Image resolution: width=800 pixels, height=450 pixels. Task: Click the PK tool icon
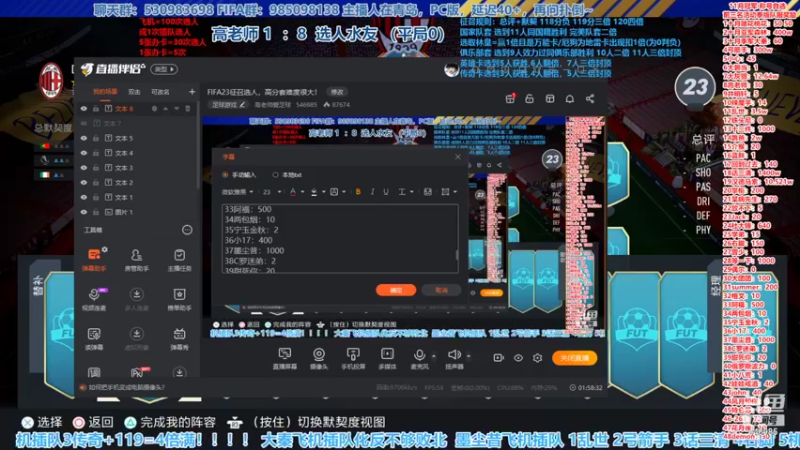(136, 372)
